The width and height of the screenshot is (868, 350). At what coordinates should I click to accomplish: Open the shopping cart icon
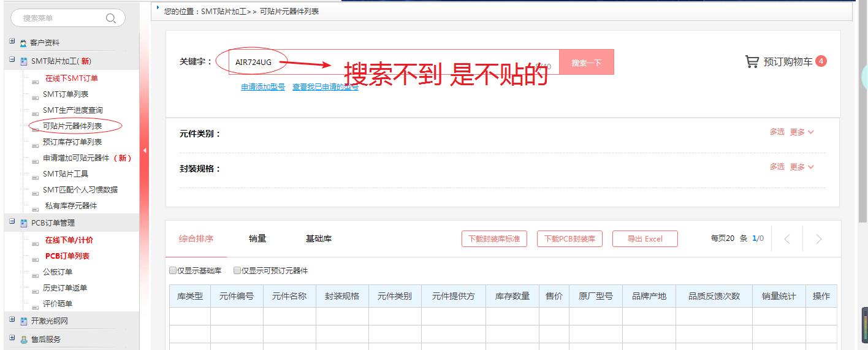tap(752, 61)
